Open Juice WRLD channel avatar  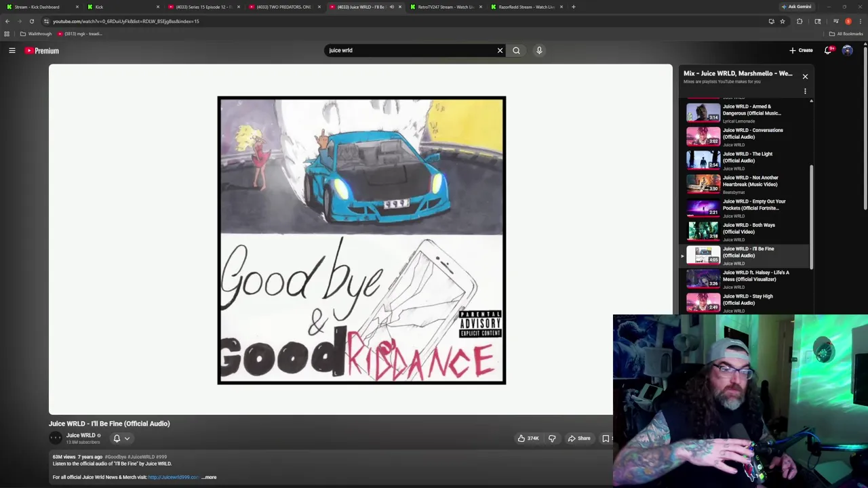click(56, 439)
